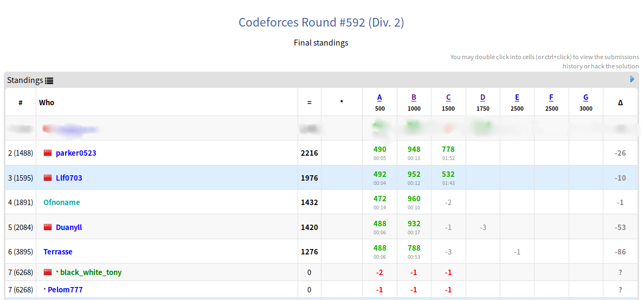Viewport: 644px width, 300px height.
Task: Click rating change -53
Action: click(620, 227)
